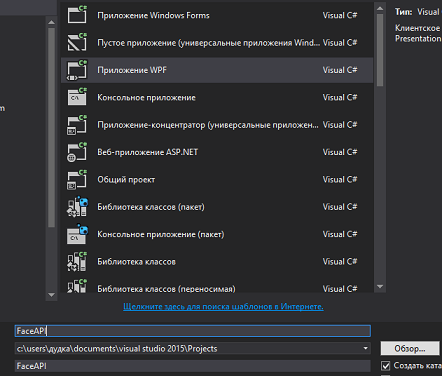The width and height of the screenshot is (442, 376).
Task: Select the 'Приложение WPF' template name
Action: pyautogui.click(x=132, y=70)
